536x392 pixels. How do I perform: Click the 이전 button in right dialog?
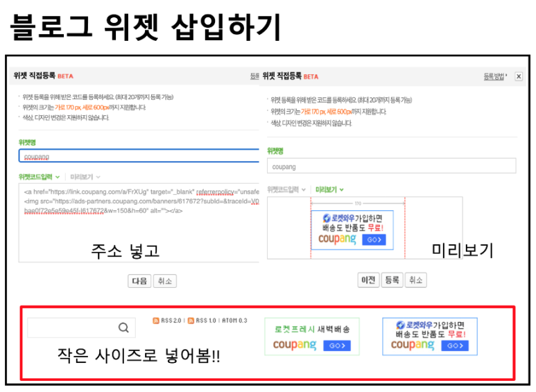pyautogui.click(x=368, y=280)
